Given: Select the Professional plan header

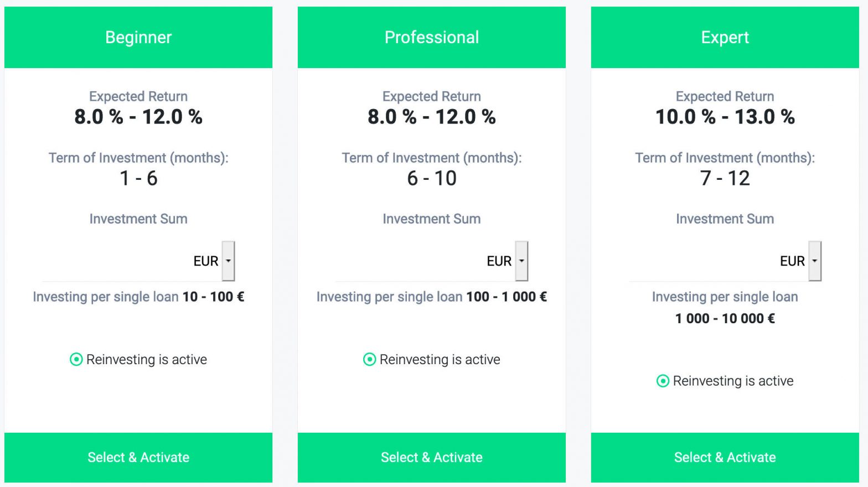Looking at the screenshot, I should coord(432,37).
